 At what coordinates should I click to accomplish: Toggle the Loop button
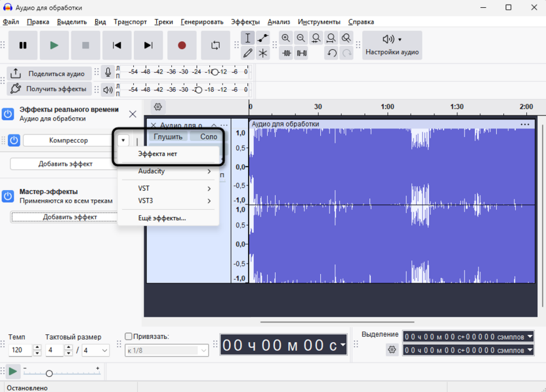[215, 45]
